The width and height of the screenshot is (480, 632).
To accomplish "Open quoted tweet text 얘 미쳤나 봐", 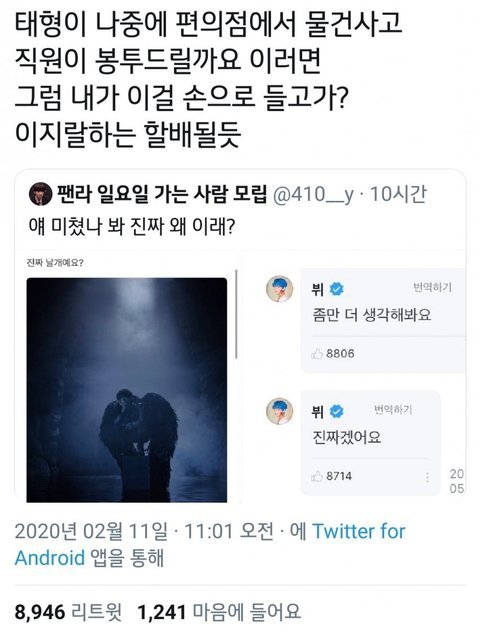I will pos(132,227).
